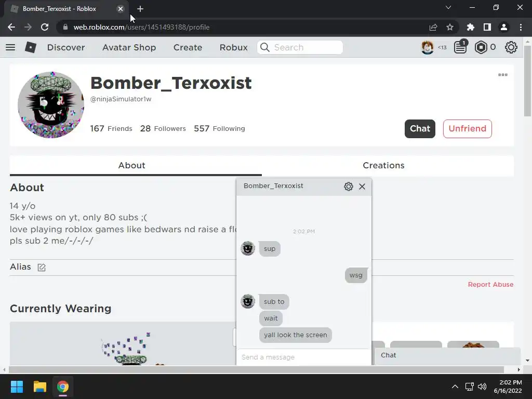This screenshot has height=399, width=532.
Task: Click the site lock security icon
Action: pyautogui.click(x=65, y=27)
